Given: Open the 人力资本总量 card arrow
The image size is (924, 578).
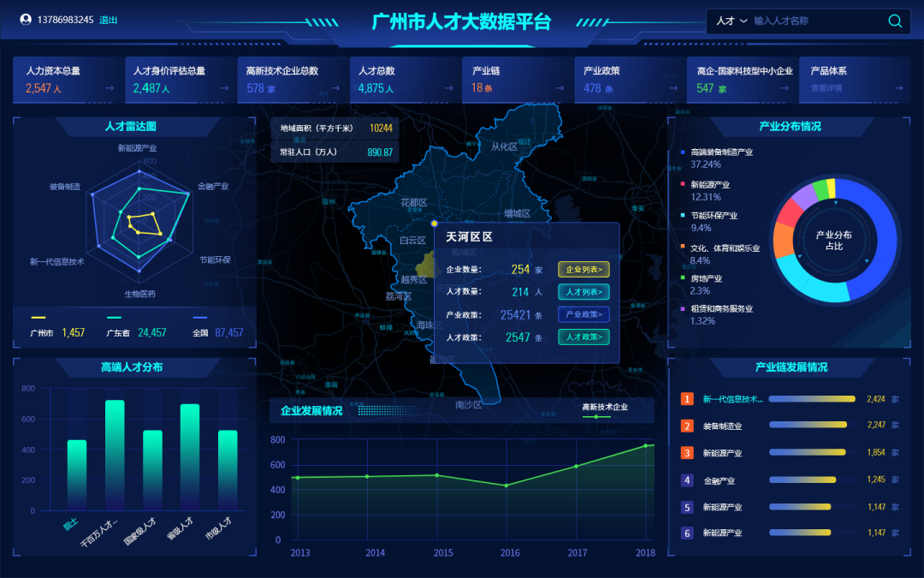Looking at the screenshot, I should [x=110, y=88].
